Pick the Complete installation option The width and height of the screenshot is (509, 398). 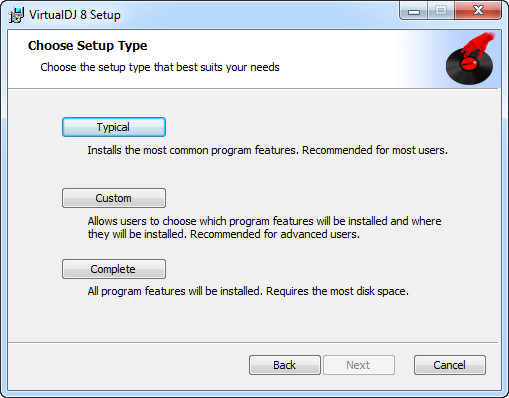(114, 269)
